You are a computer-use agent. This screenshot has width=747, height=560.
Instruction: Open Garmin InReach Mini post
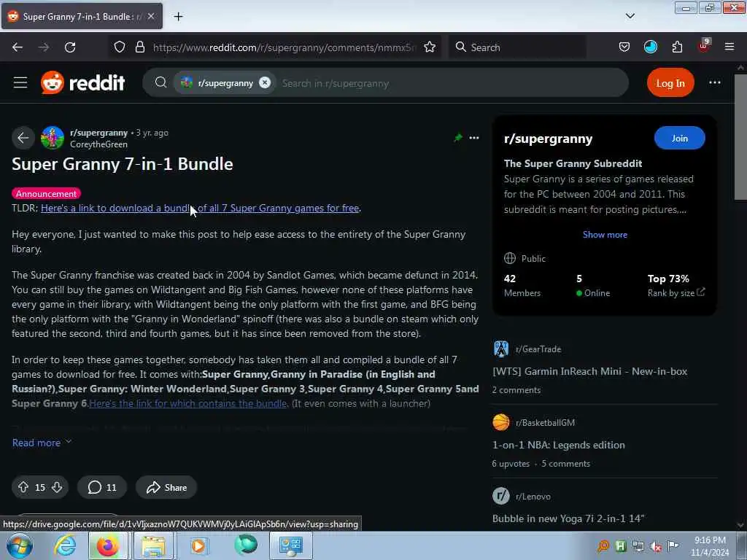(x=589, y=371)
